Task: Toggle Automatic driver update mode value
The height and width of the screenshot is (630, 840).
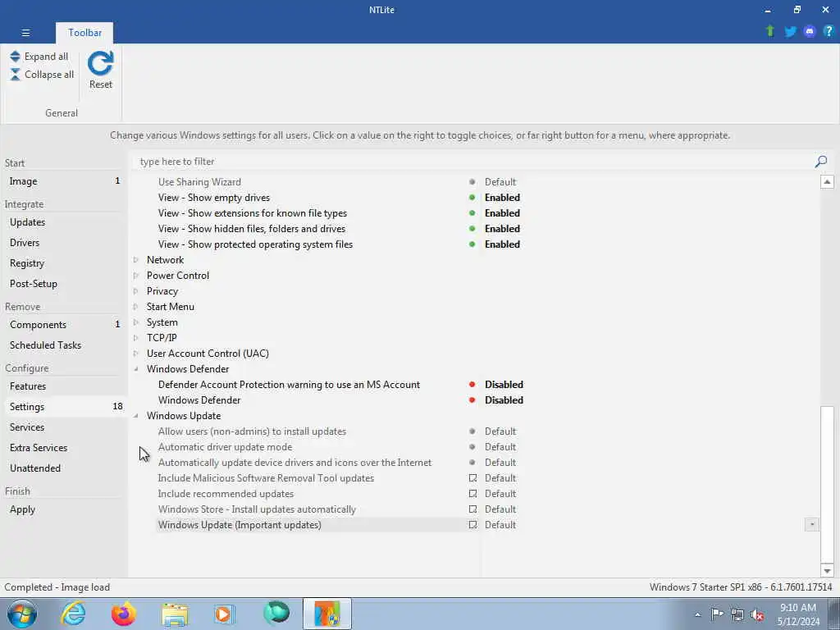Action: coord(500,447)
